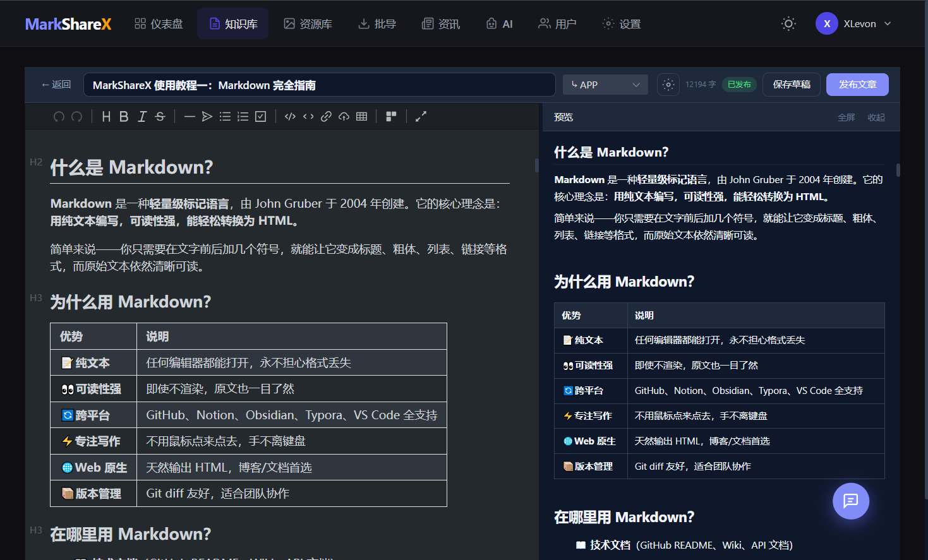This screenshot has width=928, height=560.
Task: Open 用户 management
Action: (x=557, y=24)
